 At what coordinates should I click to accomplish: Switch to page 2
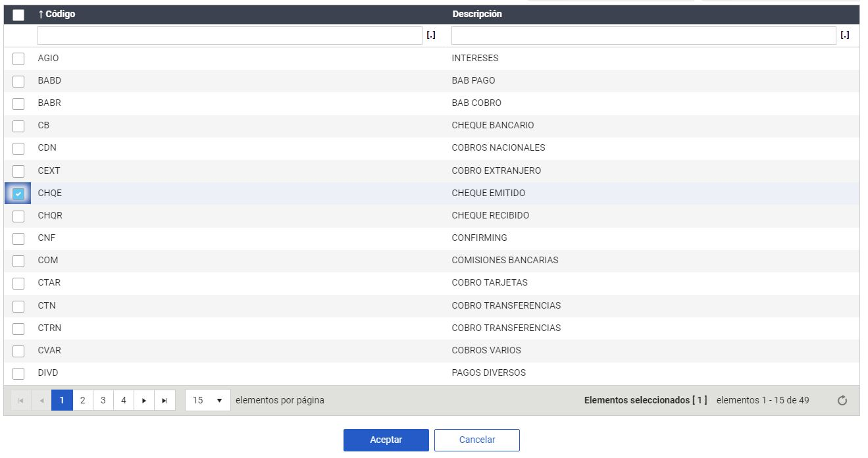tap(82, 400)
